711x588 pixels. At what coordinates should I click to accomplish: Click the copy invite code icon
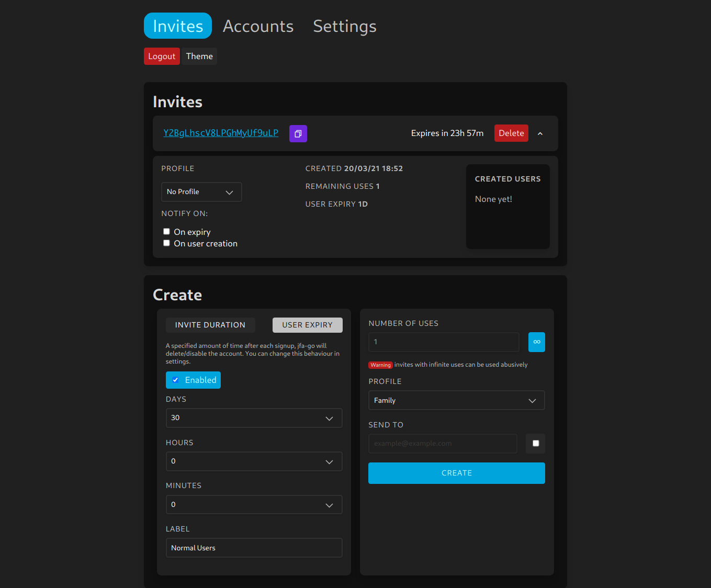pos(298,133)
